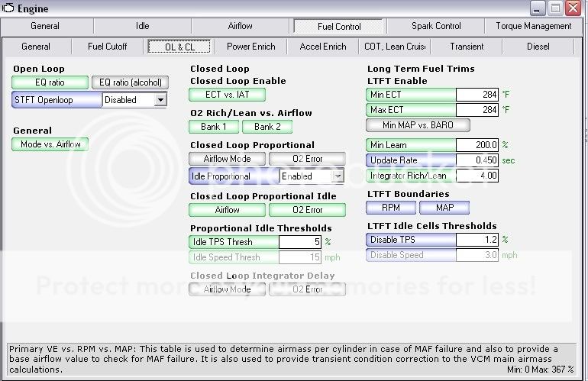Select the Power Enrich sub-tab
Viewport: 588px width, 381px height.
(x=251, y=47)
